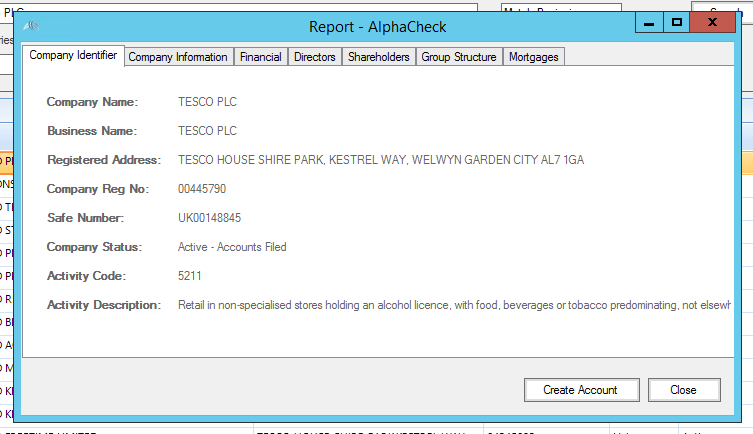Click the Report - AlphaCheck title bar text

pos(377,27)
